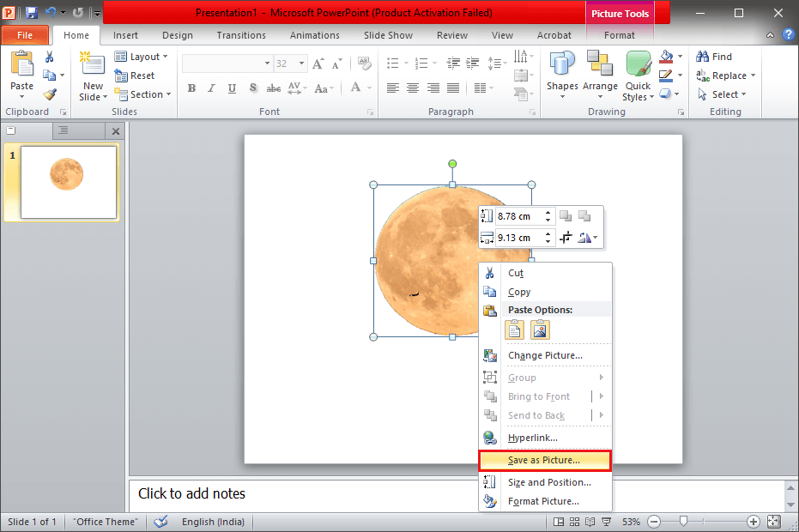Viewport: 799px width, 532px height.
Task: Enable strikethrough formatting
Action: click(x=274, y=87)
